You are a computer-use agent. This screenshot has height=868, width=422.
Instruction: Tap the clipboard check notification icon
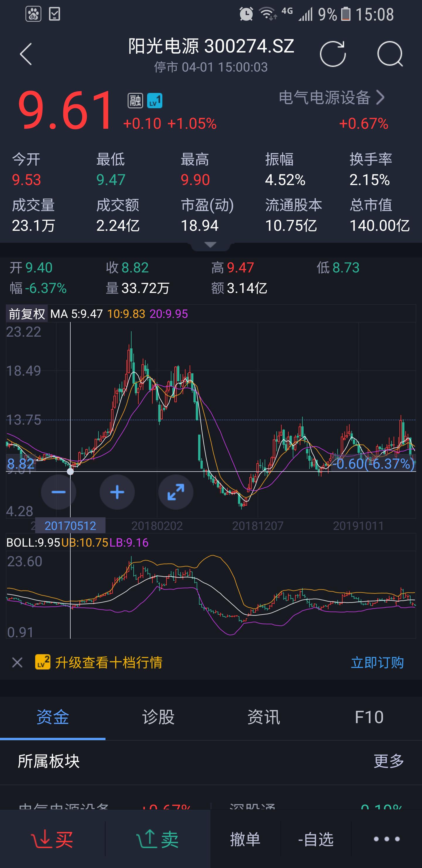54,14
